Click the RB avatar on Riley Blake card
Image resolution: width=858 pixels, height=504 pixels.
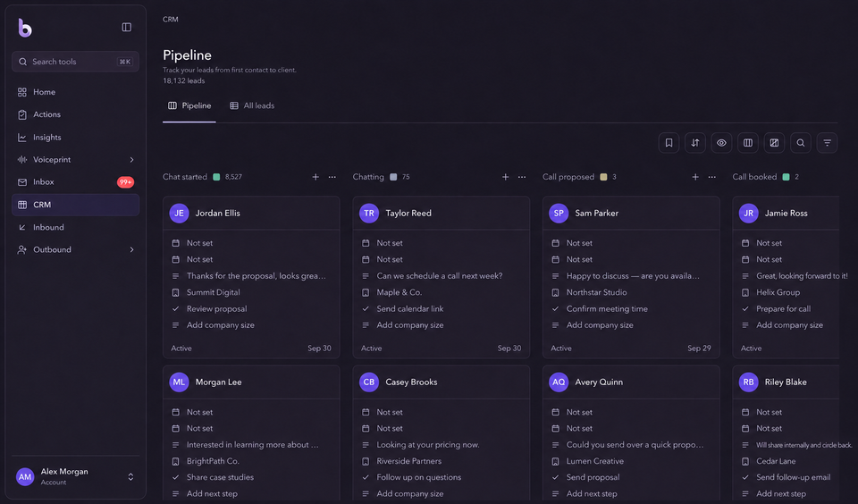click(749, 382)
